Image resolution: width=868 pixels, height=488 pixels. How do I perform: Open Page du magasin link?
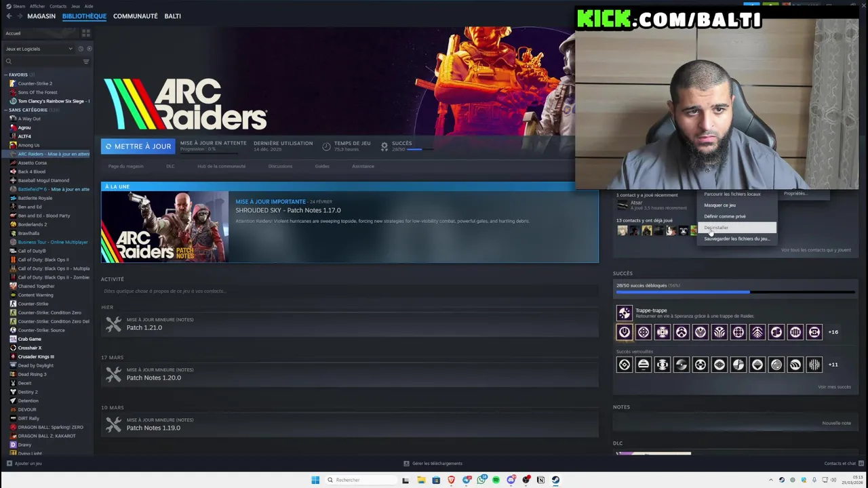125,166
